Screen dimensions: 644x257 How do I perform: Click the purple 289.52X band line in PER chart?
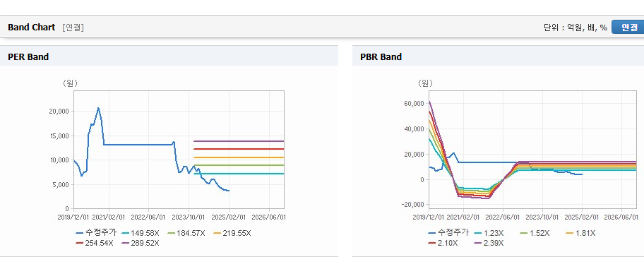pyautogui.click(x=239, y=141)
